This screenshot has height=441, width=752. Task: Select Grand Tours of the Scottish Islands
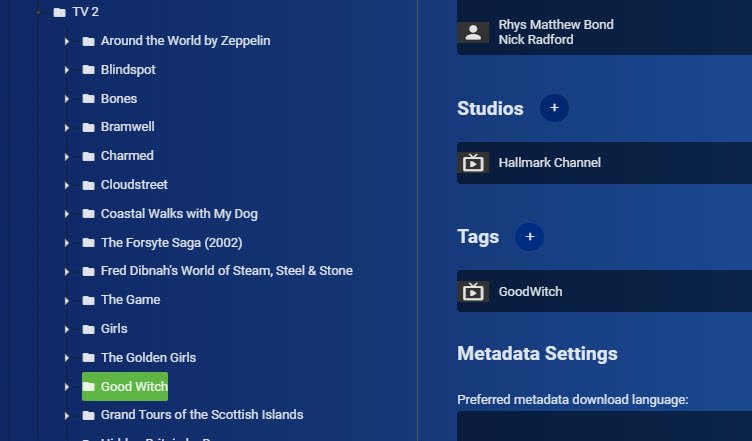click(201, 415)
